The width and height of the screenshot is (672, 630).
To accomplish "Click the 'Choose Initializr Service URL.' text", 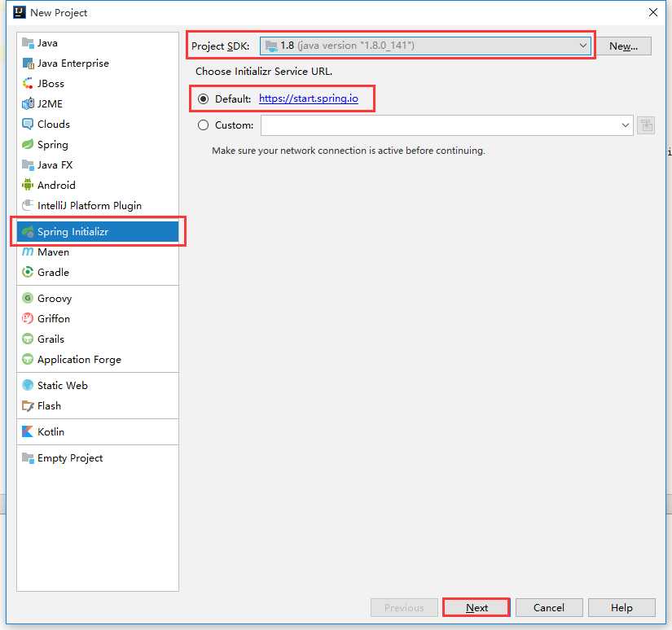I will 264,72.
